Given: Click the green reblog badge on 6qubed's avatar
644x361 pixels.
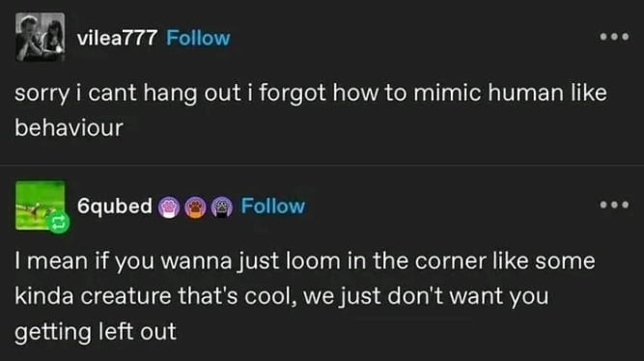Looking at the screenshot, I should point(59,223).
